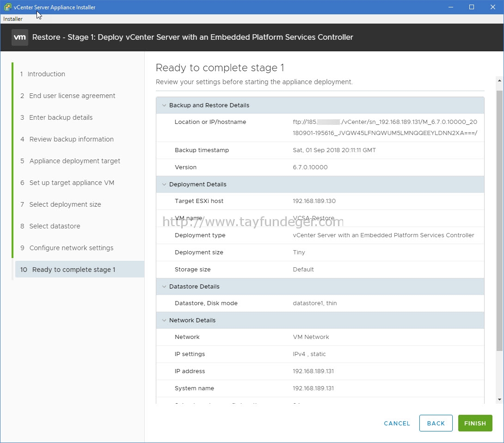Click the 'Datastore, Disk mode' label
504x443 pixels.
point(206,303)
